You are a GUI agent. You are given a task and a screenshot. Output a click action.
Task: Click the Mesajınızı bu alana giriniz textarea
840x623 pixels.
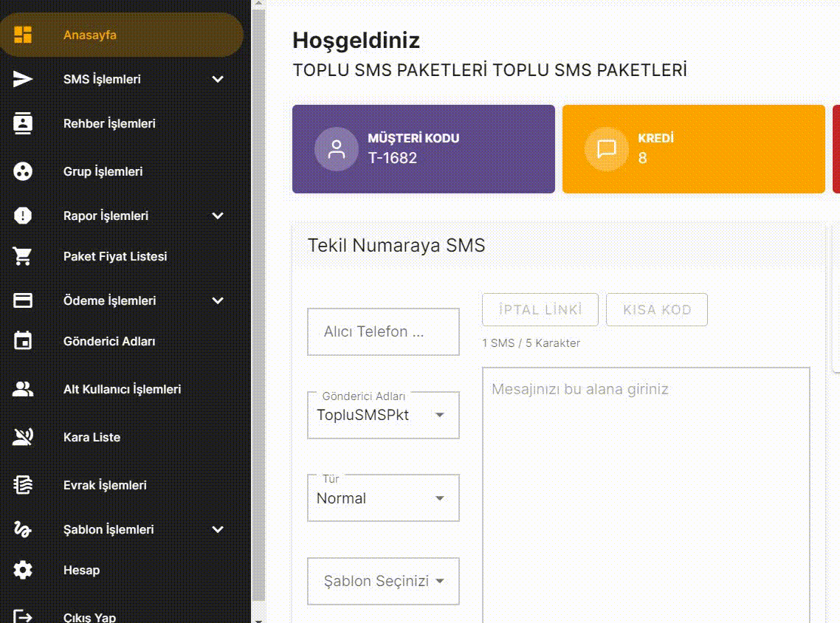646,495
